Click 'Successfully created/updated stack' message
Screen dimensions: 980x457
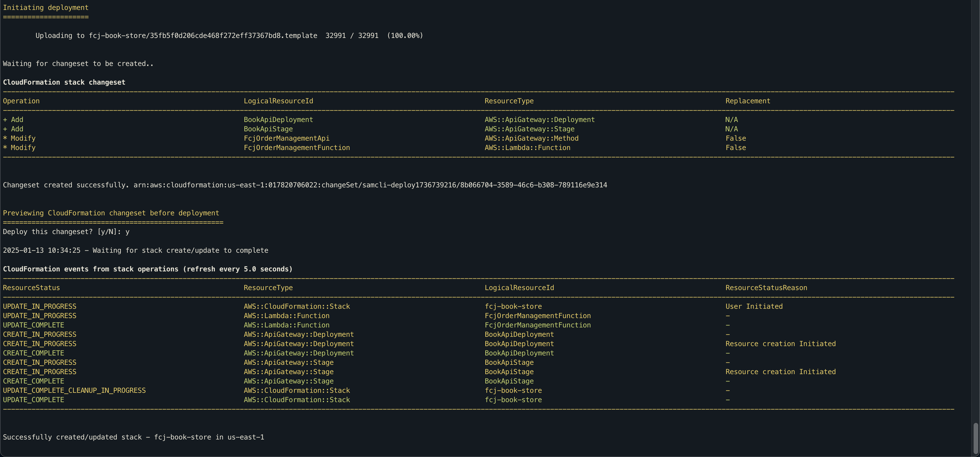(134, 437)
